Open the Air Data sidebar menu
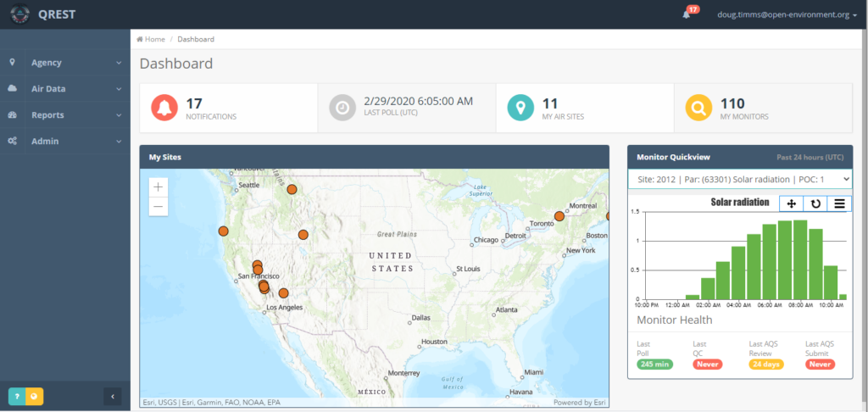Viewport: 868px width, 412px height. pyautogui.click(x=65, y=89)
